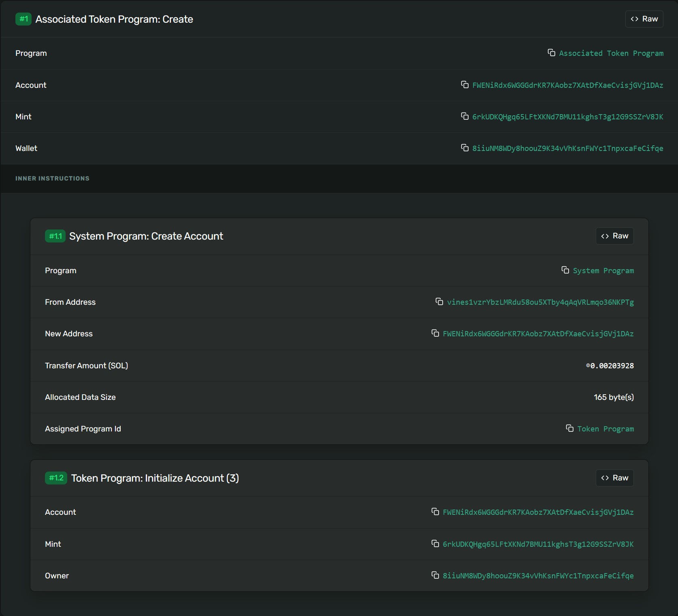Viewport: 678px width, 616px height.
Task: Copy the top-level Mint address
Action: click(x=465, y=116)
